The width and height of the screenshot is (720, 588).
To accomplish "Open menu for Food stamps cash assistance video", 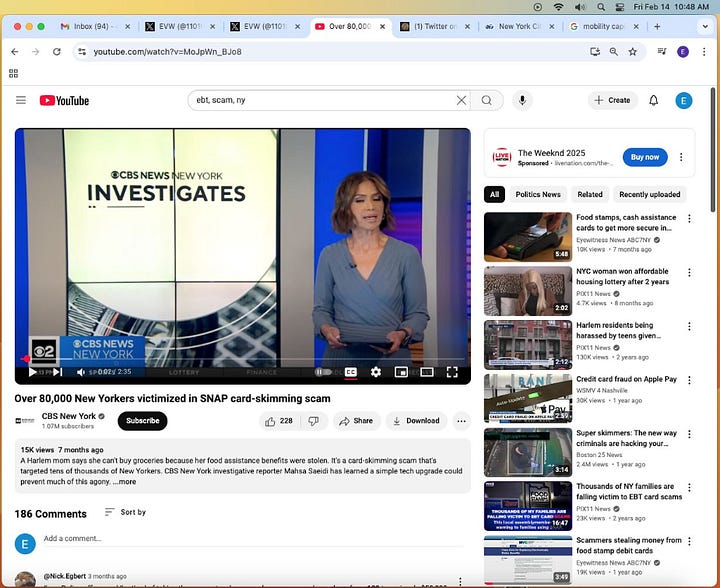I will [x=689, y=218].
